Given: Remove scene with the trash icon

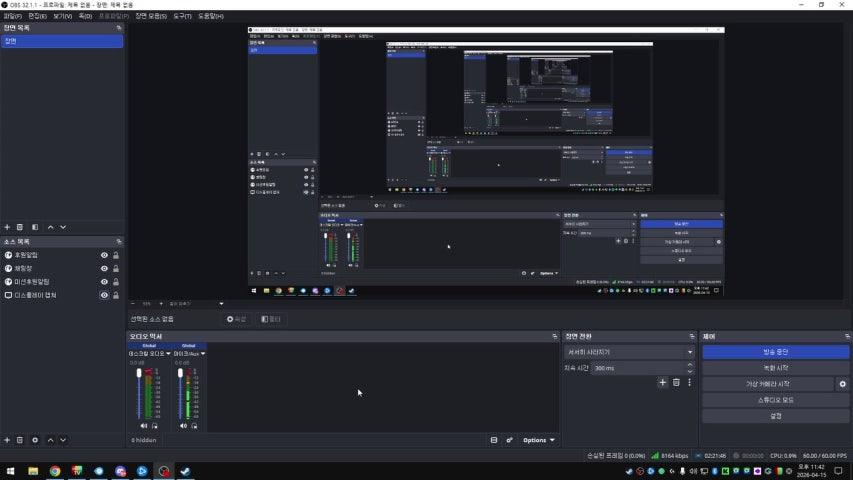Looking at the screenshot, I should [x=20, y=227].
